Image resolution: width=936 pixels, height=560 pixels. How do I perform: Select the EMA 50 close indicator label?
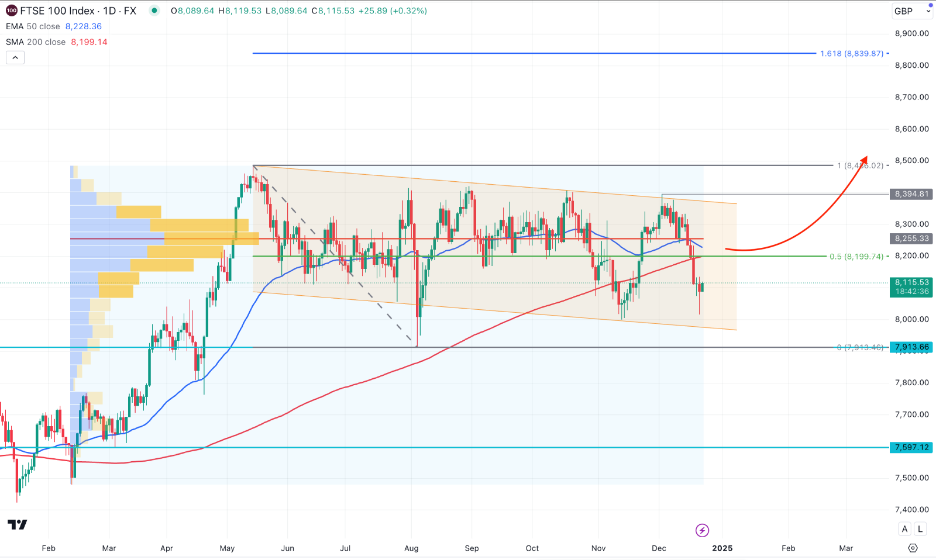[x=33, y=26]
